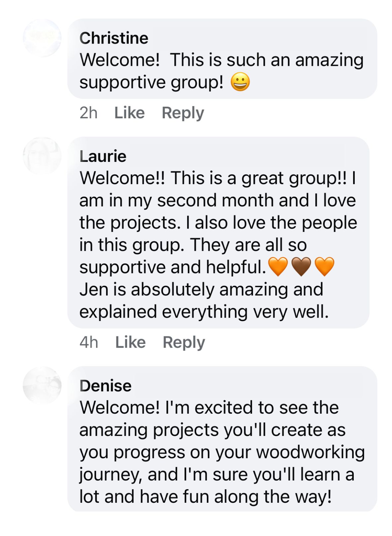The width and height of the screenshot is (392, 536).
Task: Tap the orange heart after the brown heart
Action: coord(324,267)
